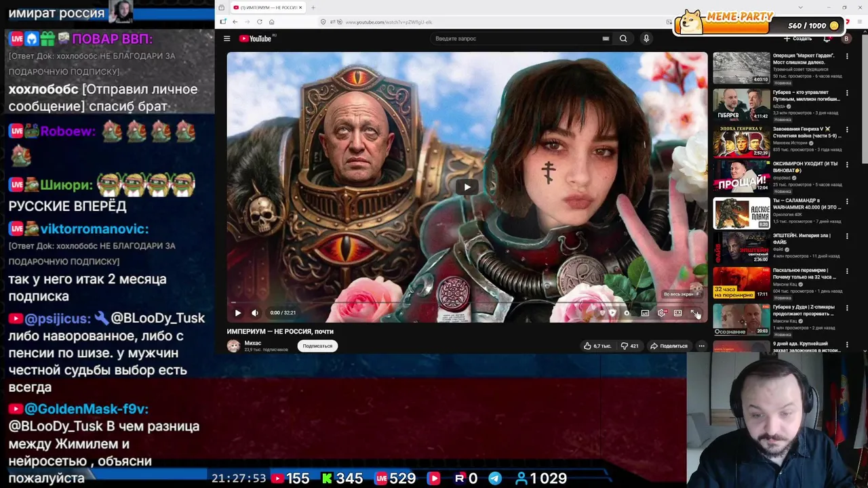
Task: Click viewer count person icon 1 029
Action: (521, 479)
